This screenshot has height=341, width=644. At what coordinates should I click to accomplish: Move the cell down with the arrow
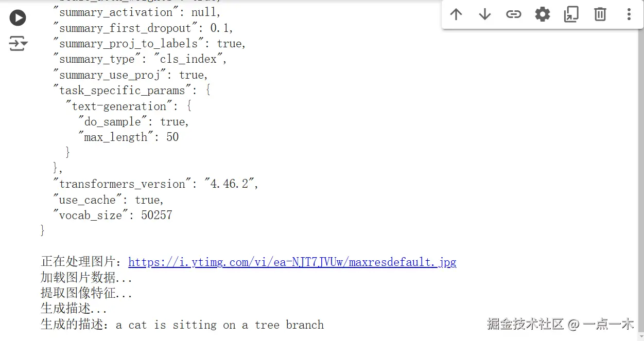(484, 14)
